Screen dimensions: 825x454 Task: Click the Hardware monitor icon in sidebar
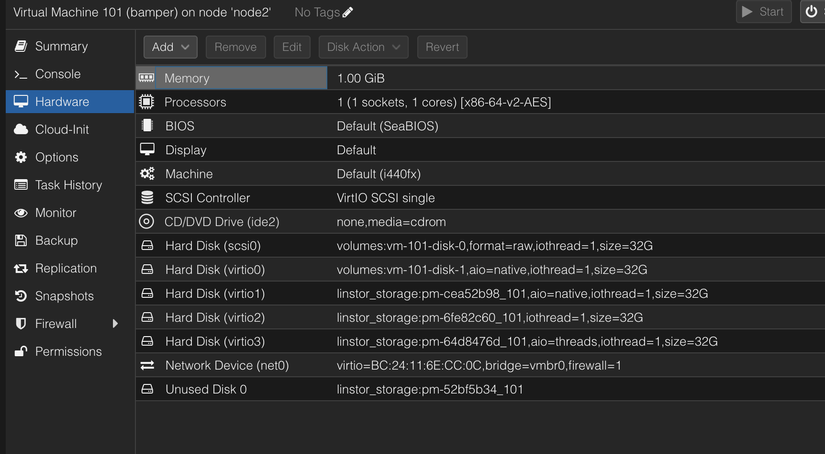(x=21, y=102)
